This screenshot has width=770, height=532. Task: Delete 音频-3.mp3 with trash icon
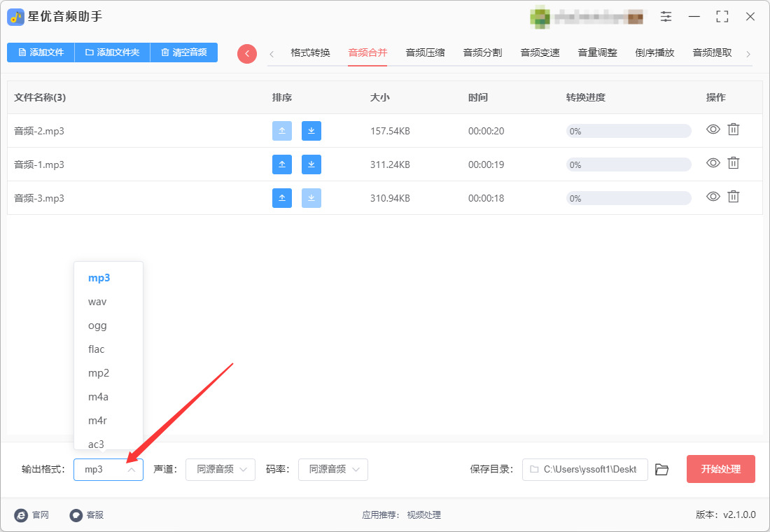coord(733,197)
